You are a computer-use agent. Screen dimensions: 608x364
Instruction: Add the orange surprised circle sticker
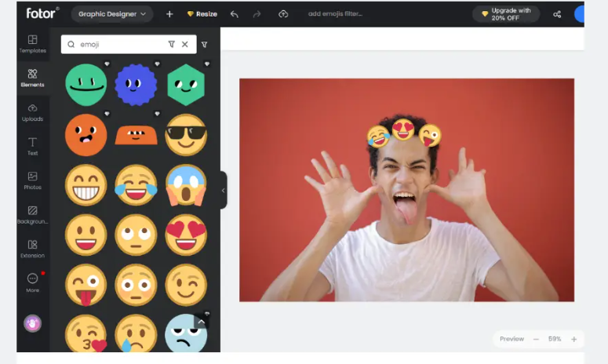pos(86,135)
